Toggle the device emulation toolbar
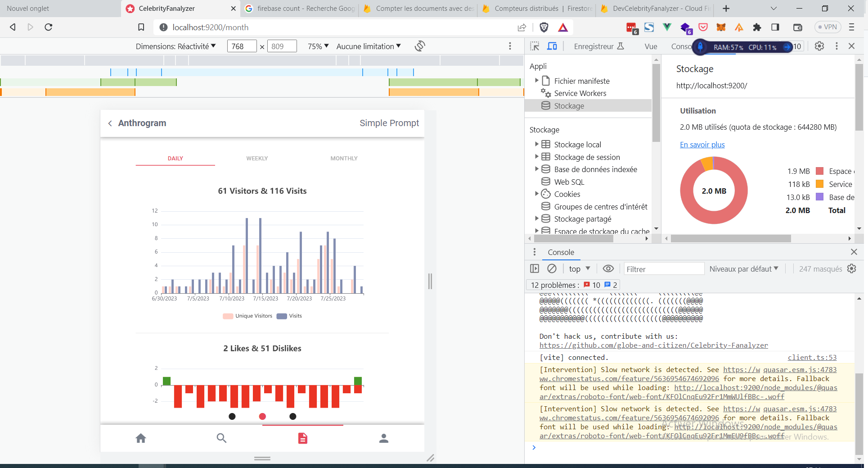This screenshot has height=468, width=868. pyautogui.click(x=552, y=46)
